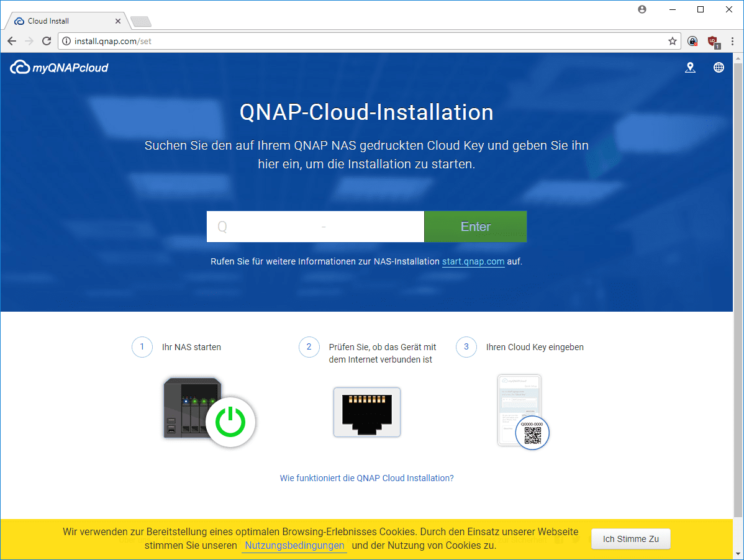Close the Chrome window
This screenshot has width=744, height=560.
pyautogui.click(x=729, y=9)
